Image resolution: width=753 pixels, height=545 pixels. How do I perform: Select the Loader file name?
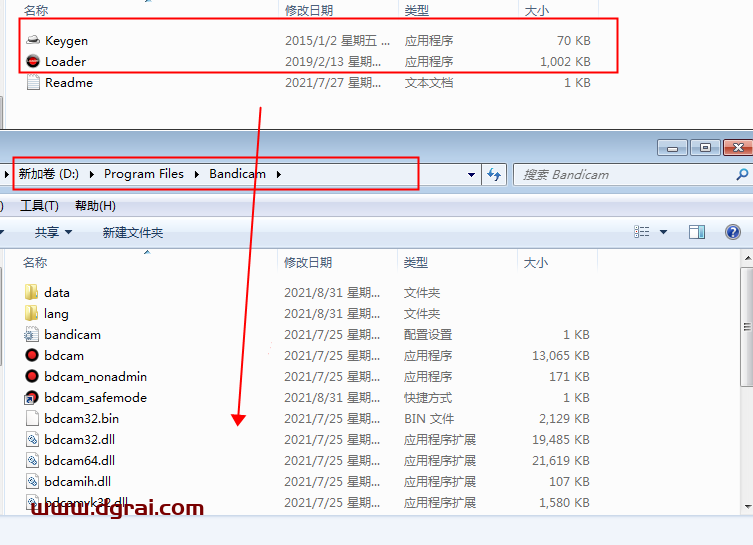coord(65,61)
